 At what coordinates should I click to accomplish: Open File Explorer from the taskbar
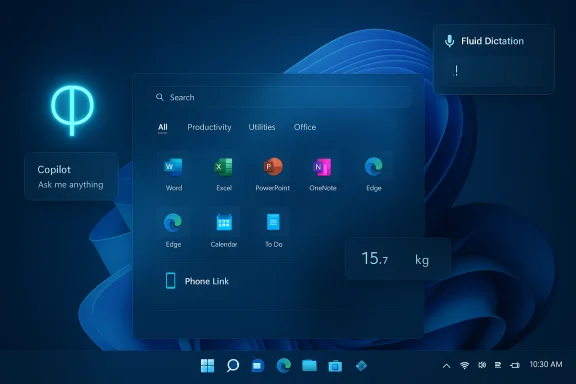309,365
